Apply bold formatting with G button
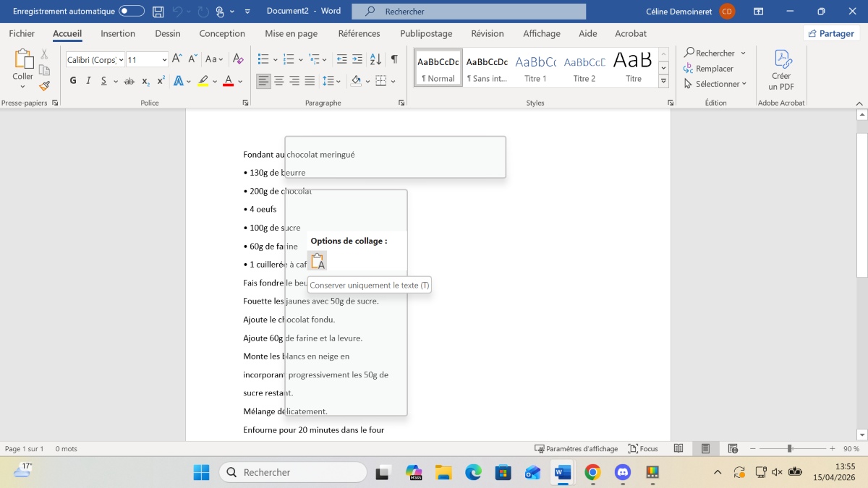Viewport: 868px width, 488px height. pyautogui.click(x=73, y=81)
